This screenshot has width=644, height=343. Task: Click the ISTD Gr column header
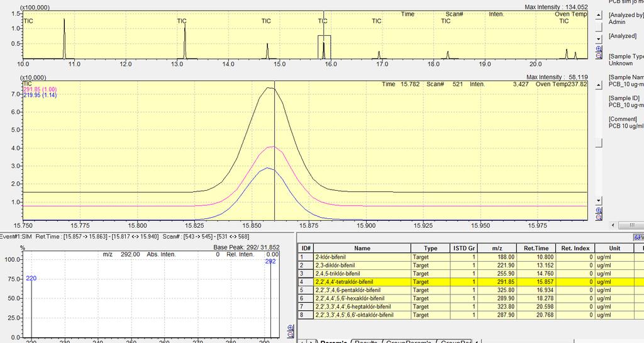(x=464, y=248)
